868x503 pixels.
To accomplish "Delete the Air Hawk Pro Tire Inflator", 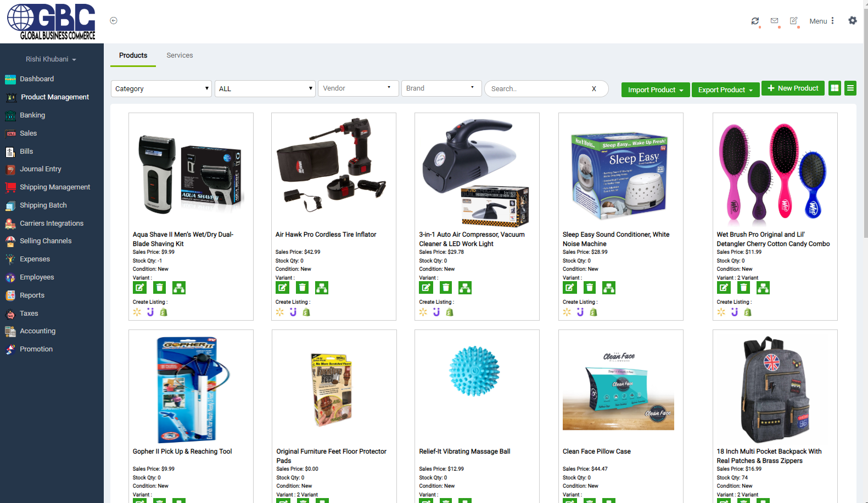I will click(x=302, y=287).
